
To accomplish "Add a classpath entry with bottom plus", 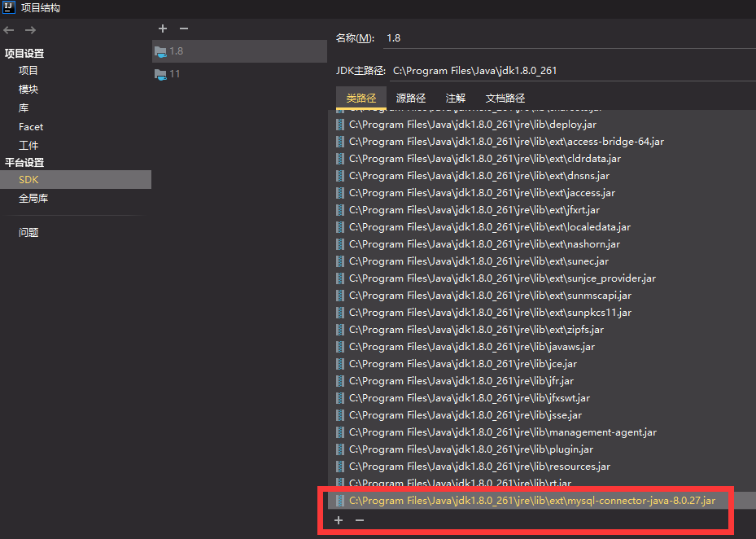I will [339, 520].
